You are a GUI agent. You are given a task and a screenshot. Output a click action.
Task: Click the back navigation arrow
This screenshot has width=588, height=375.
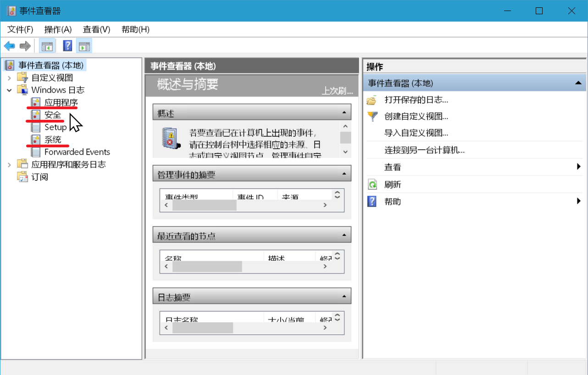coord(9,45)
